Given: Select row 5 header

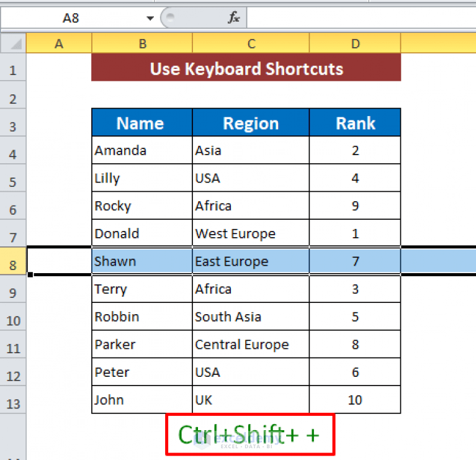Looking at the screenshot, I should (x=13, y=178).
